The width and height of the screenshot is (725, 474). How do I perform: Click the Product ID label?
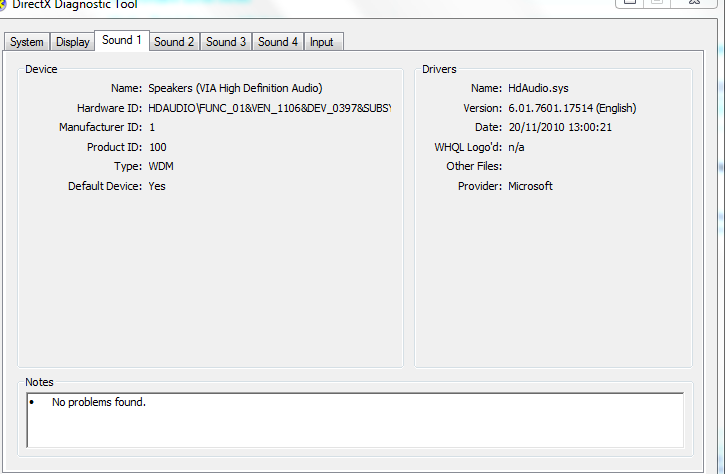115,147
